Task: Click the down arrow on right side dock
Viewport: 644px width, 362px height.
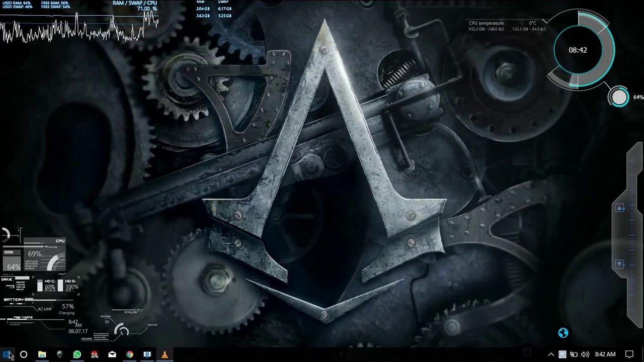Action: pyautogui.click(x=620, y=264)
